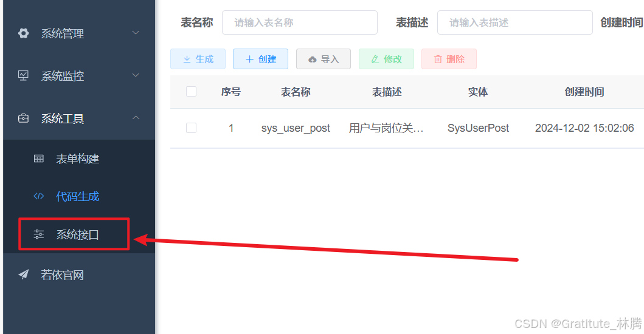Click the 删除 button label
This screenshot has width=644, height=334.
tap(455, 60)
